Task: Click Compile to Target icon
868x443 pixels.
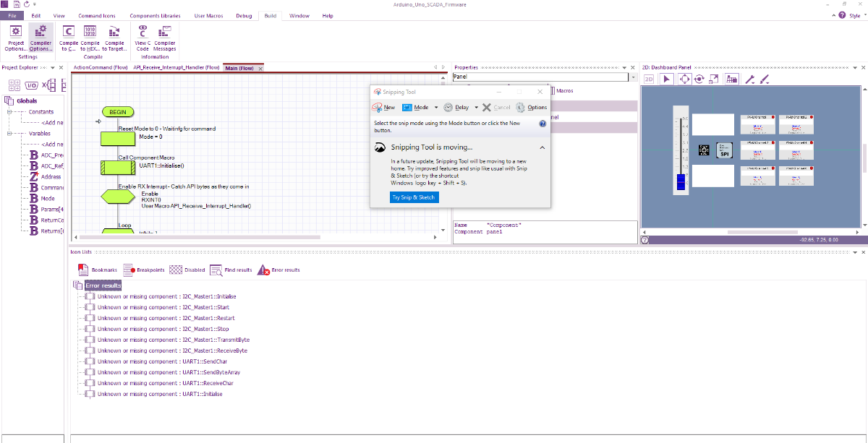Action: pyautogui.click(x=114, y=38)
